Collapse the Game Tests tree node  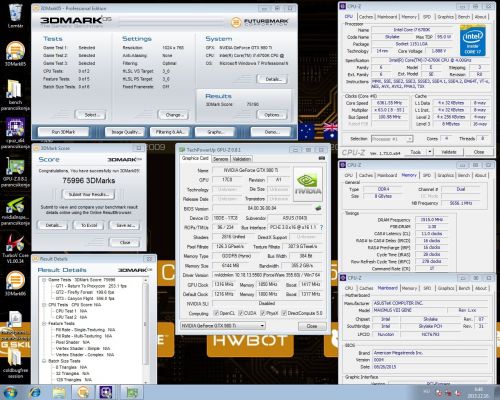tap(44, 280)
